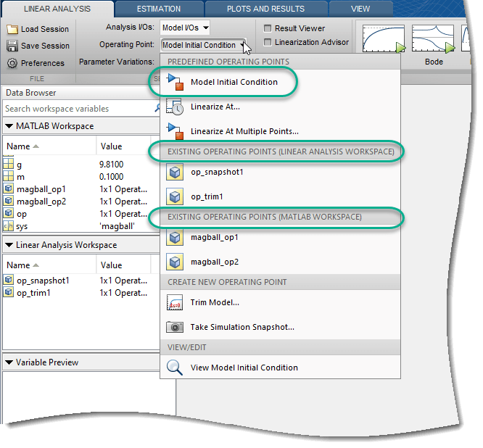Switch to the PLOTS AND RESULTS tab
The image size is (483, 448).
[266, 9]
